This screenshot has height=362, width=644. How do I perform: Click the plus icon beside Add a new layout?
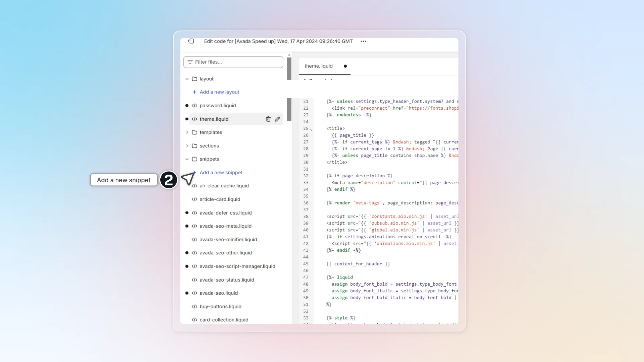[194, 92]
